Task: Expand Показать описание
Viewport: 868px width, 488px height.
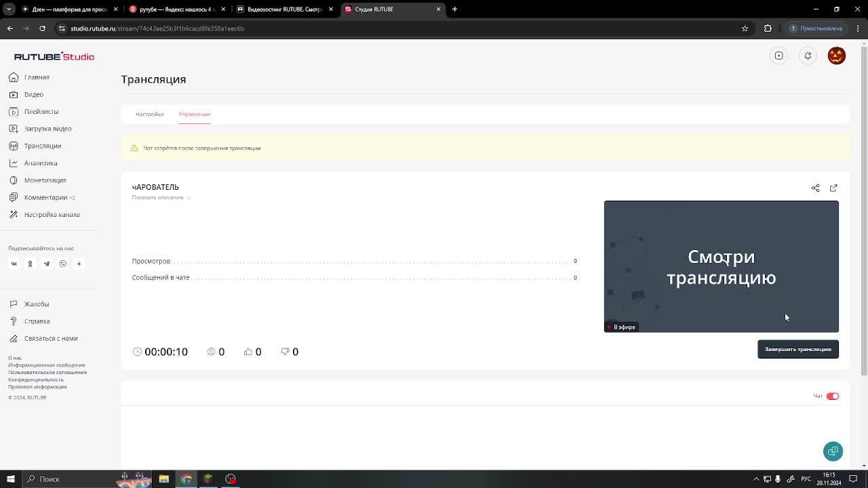Action: [161, 197]
